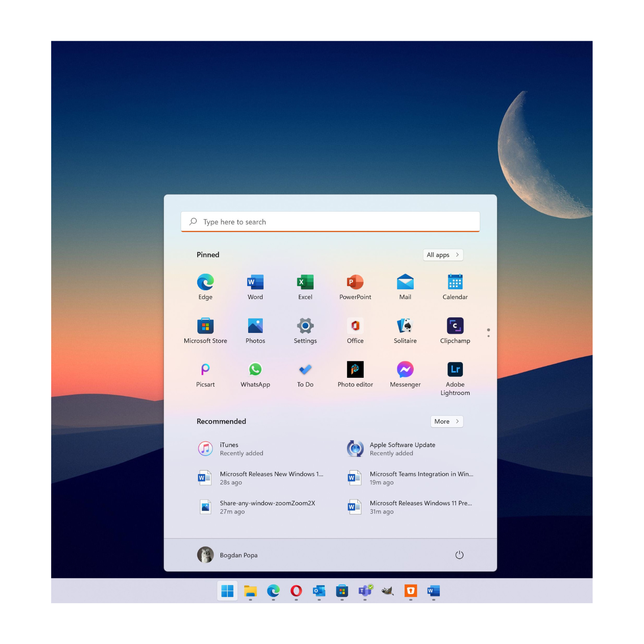The height and width of the screenshot is (644, 644).
Task: Open WhatsApp
Action: click(255, 373)
